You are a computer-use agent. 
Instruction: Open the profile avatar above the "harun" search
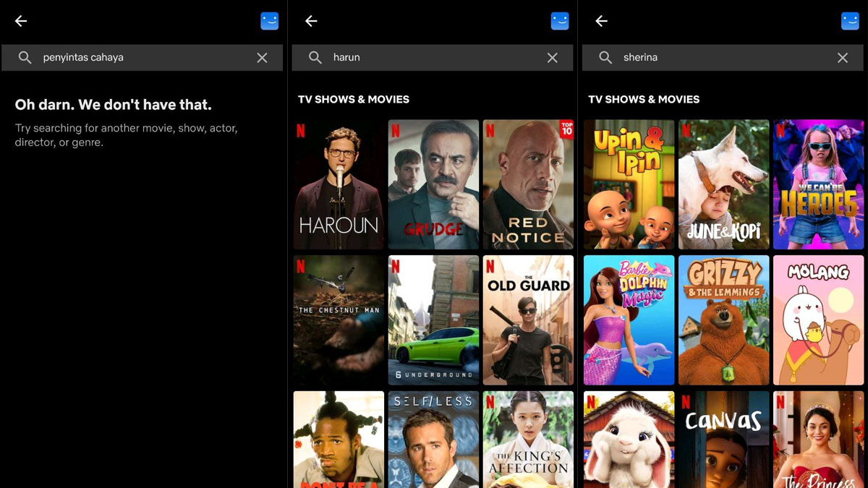pyautogui.click(x=560, y=21)
